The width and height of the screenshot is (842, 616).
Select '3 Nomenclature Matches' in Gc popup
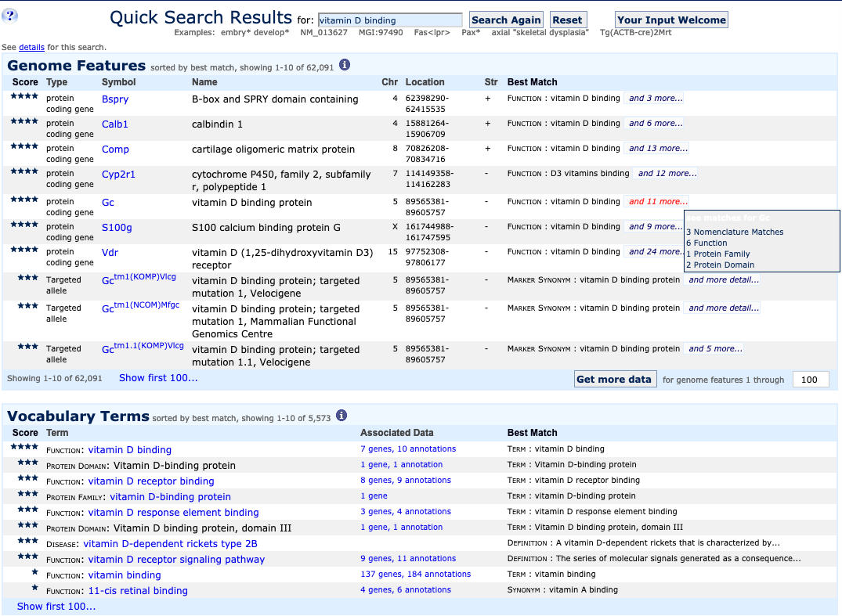tap(735, 232)
